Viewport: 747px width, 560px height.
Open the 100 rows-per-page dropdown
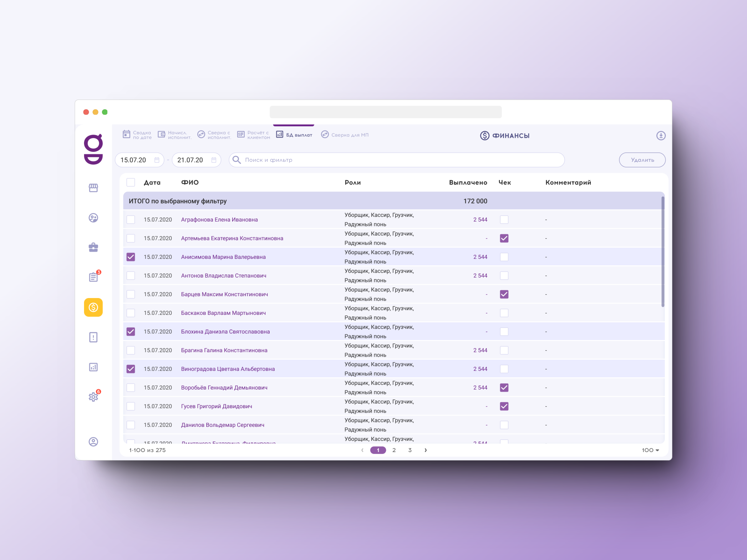pyautogui.click(x=651, y=450)
